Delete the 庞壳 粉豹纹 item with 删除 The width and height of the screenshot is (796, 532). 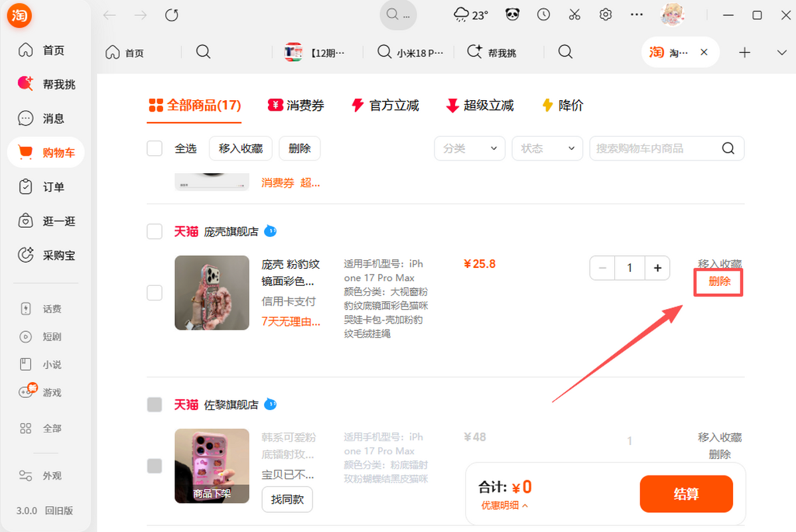tap(719, 281)
